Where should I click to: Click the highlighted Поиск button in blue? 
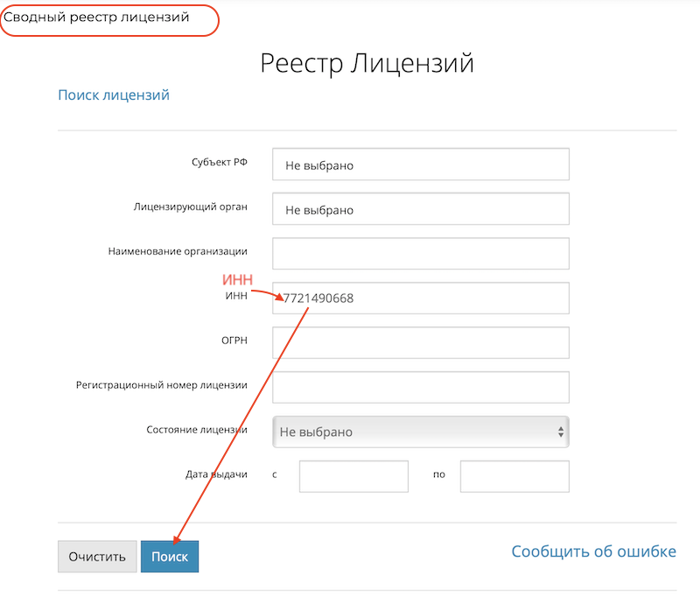tap(169, 556)
